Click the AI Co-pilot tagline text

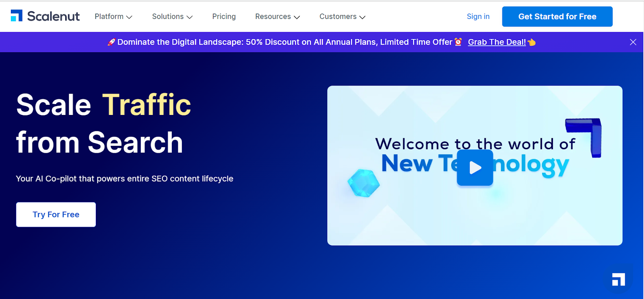tap(124, 178)
